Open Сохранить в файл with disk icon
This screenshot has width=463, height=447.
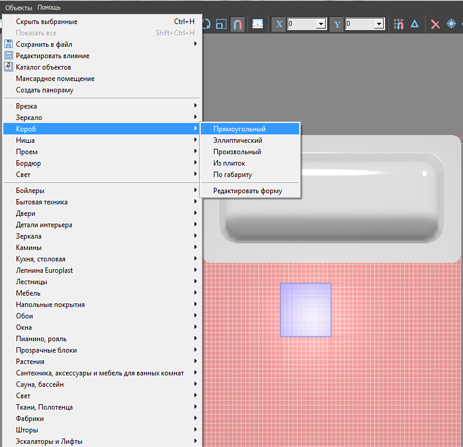102,44
